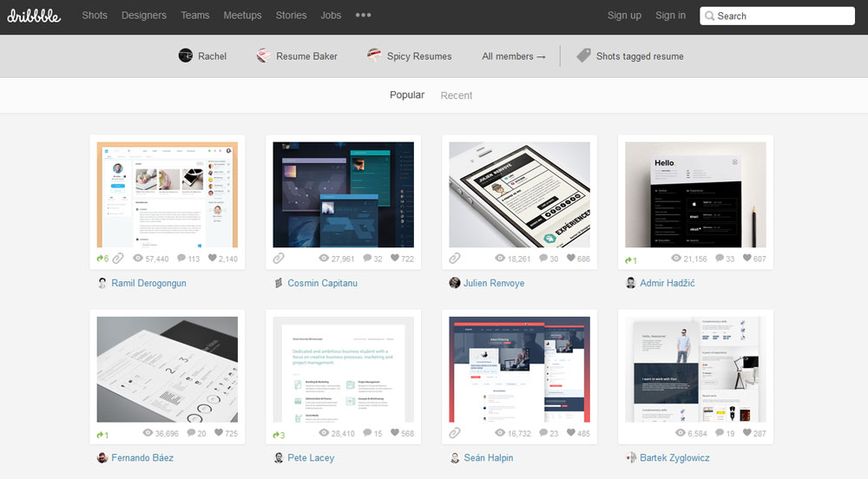Open Cosmin Capitanu's profile
The width and height of the screenshot is (868, 479).
click(322, 283)
